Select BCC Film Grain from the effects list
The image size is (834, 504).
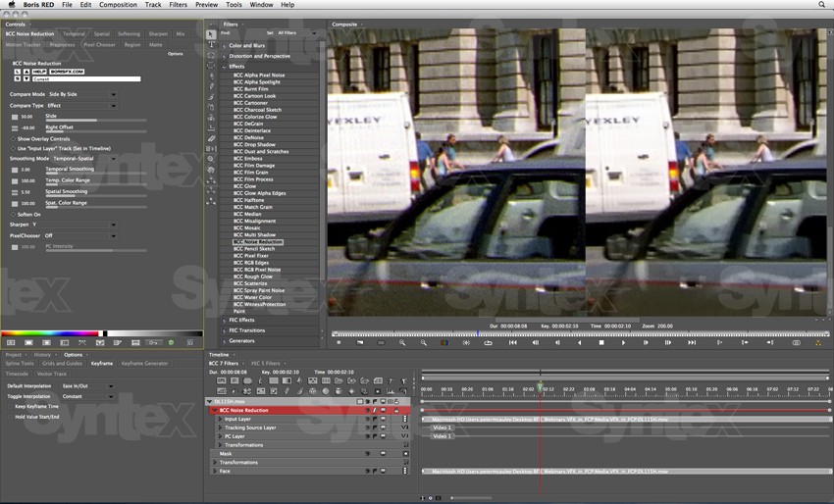click(x=253, y=173)
